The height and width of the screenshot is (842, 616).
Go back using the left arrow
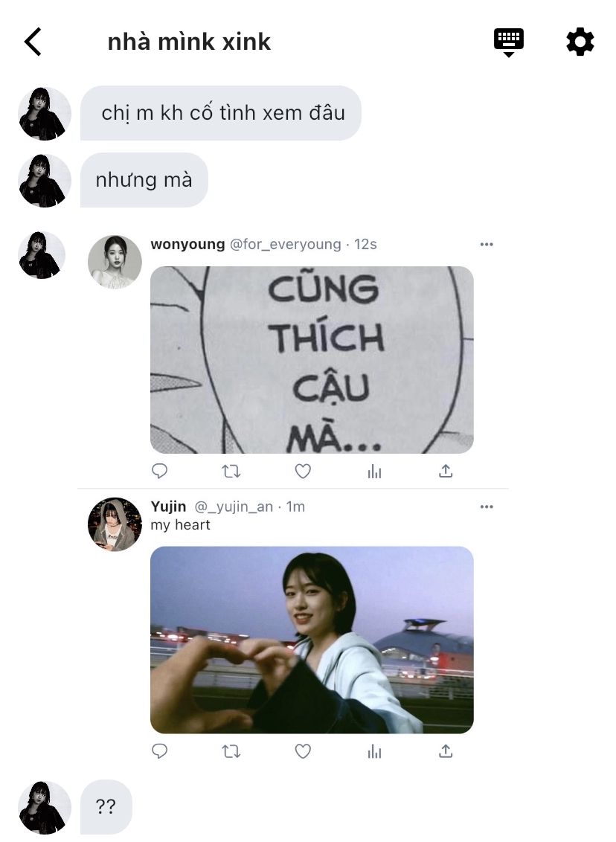pos(33,42)
